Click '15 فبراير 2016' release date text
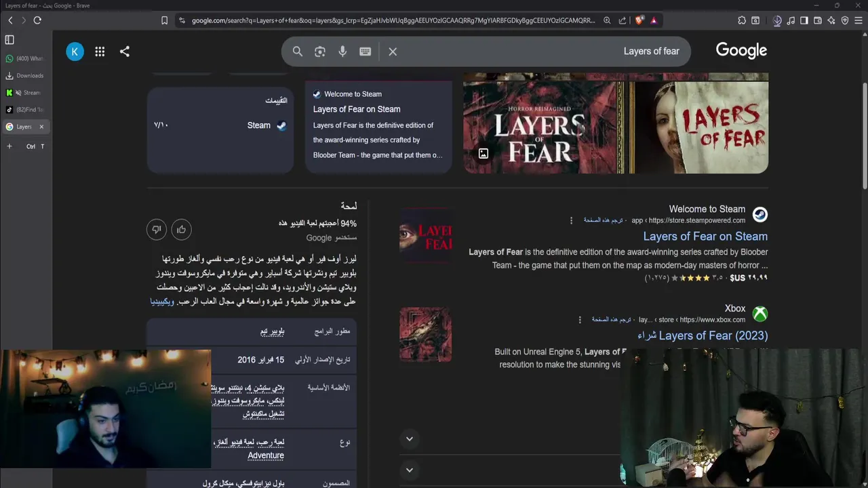 tap(260, 360)
